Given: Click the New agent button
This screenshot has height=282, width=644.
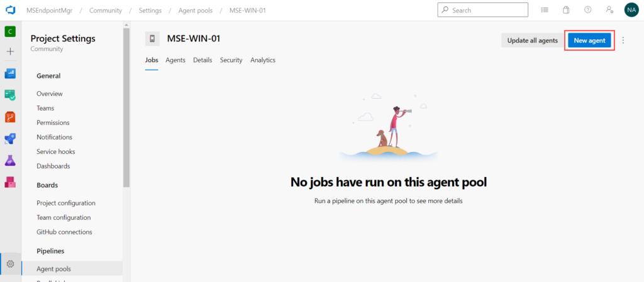Looking at the screenshot, I should click(x=589, y=40).
